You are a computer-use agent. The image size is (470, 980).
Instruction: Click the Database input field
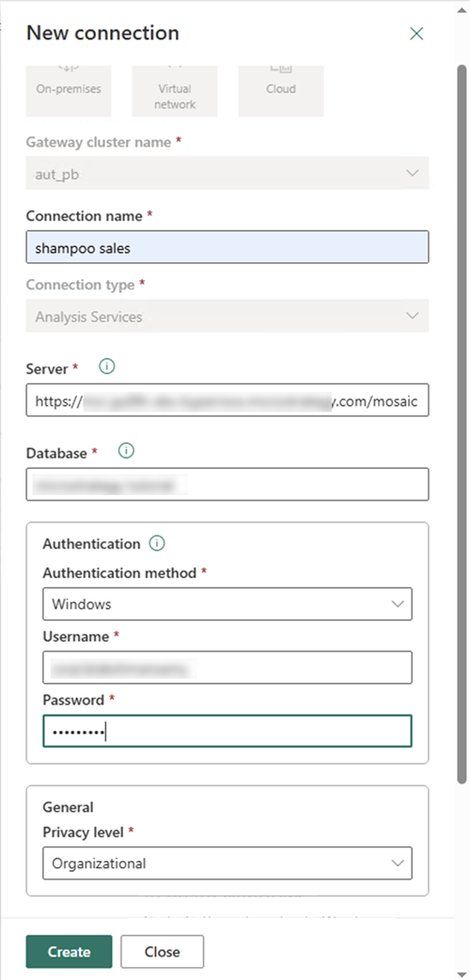[x=227, y=485]
